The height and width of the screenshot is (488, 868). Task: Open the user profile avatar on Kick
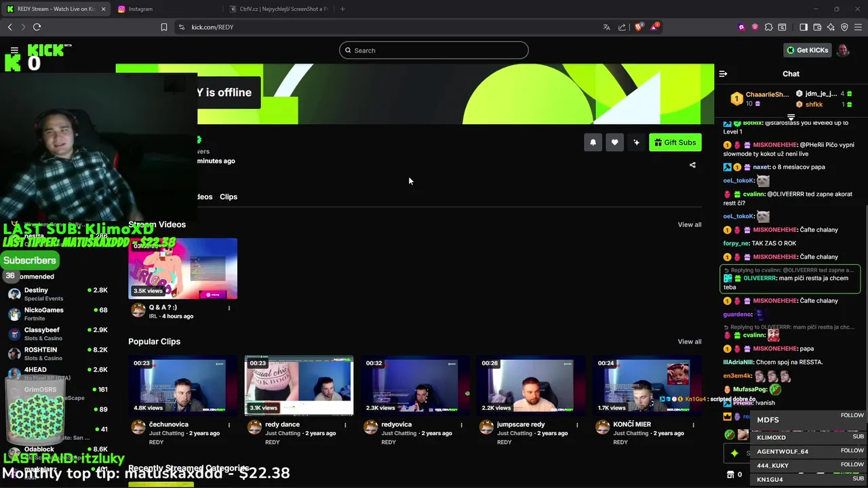tap(843, 50)
